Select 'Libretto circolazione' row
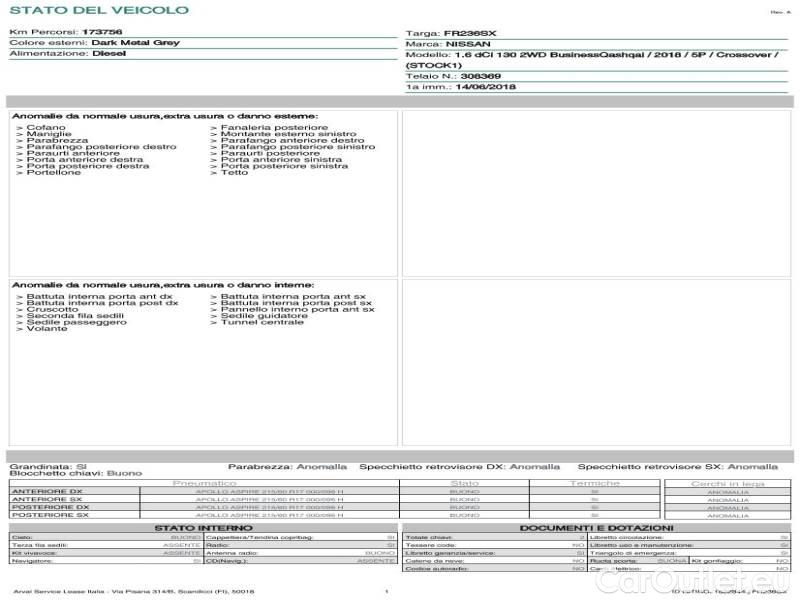 (689, 537)
